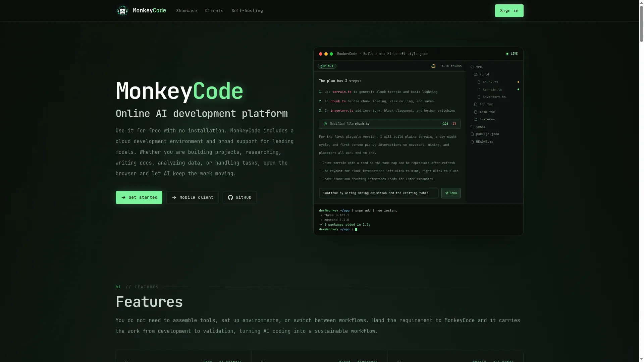The width and height of the screenshot is (644, 362).
Task: Collapse the src folder
Action: (476, 67)
